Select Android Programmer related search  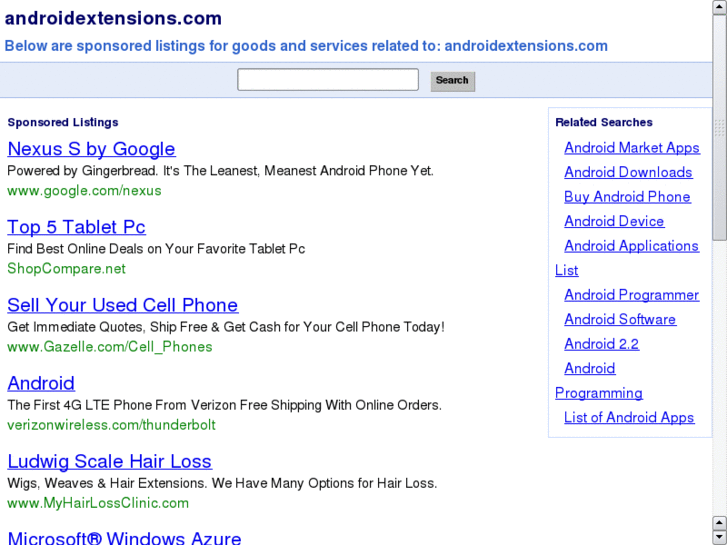tap(631, 295)
